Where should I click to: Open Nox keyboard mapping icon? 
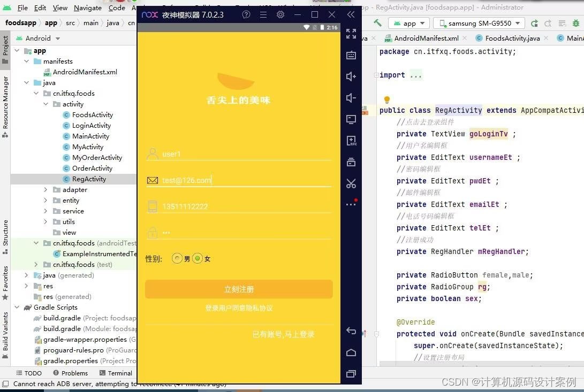pyautogui.click(x=351, y=56)
